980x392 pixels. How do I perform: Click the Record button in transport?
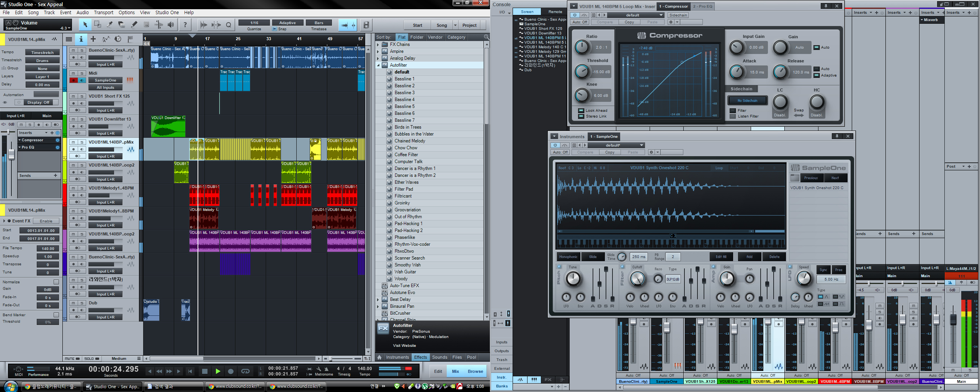230,371
